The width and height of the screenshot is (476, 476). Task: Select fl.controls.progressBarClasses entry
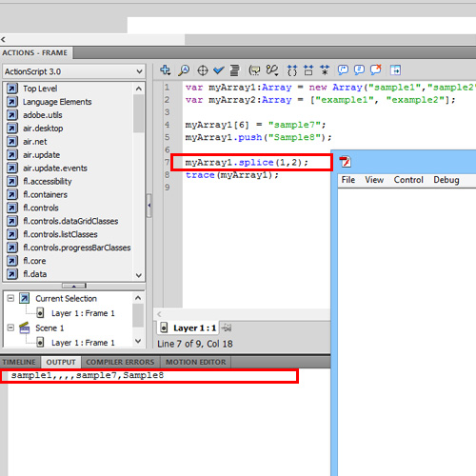click(x=77, y=248)
